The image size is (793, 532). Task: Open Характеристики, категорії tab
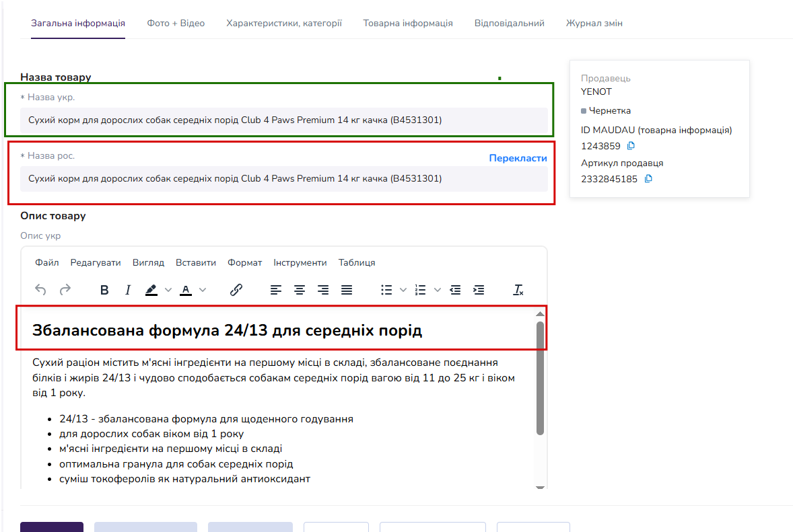pyautogui.click(x=283, y=24)
